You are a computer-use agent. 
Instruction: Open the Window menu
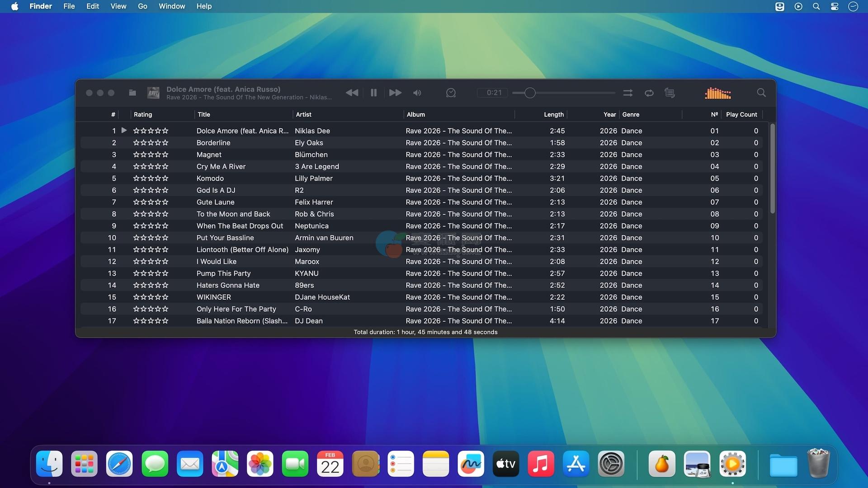point(171,6)
